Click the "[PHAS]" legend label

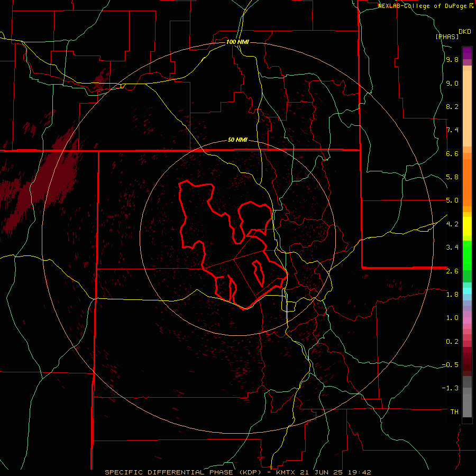tap(447, 36)
